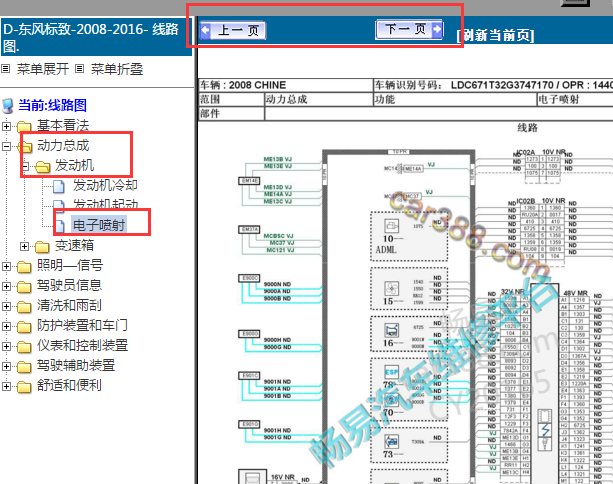Image resolution: width=613 pixels, height=484 pixels.
Task: Click the 2008 CHINE vehicle cell
Action: pyautogui.click(x=286, y=85)
